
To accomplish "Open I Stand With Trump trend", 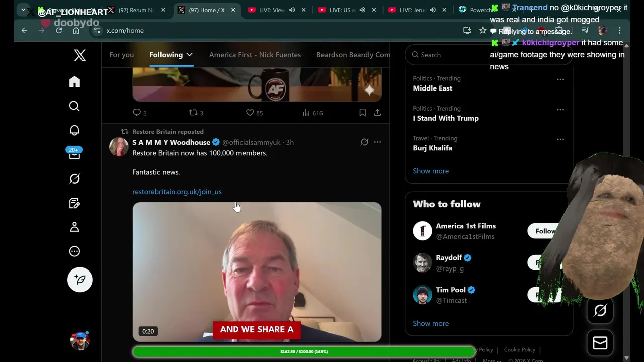I will click(x=446, y=118).
